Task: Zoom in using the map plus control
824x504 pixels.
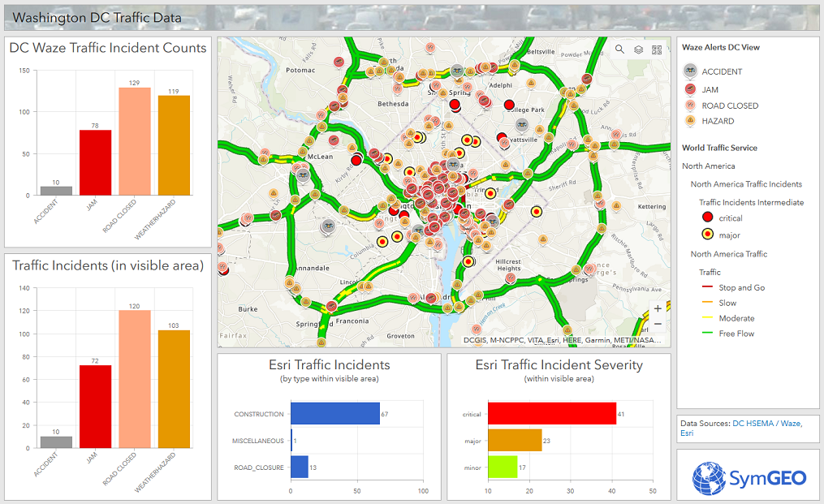Action: click(x=658, y=309)
